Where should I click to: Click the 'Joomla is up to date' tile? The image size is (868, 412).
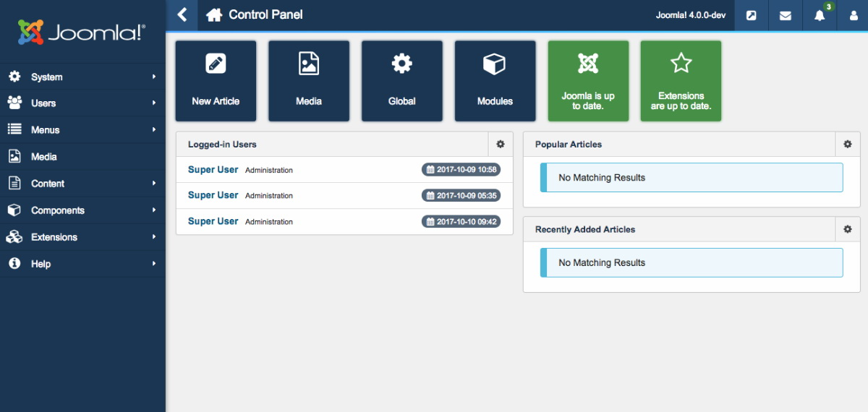pos(588,81)
